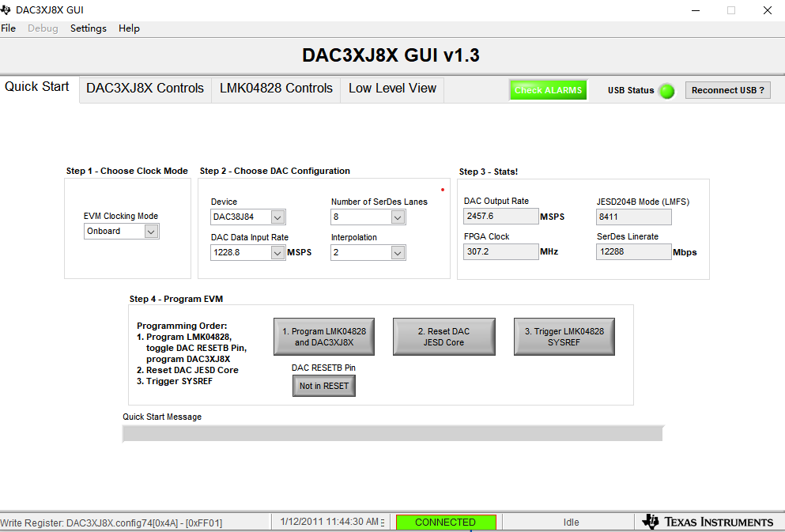Open the grayed-out Debug menu

click(43, 28)
